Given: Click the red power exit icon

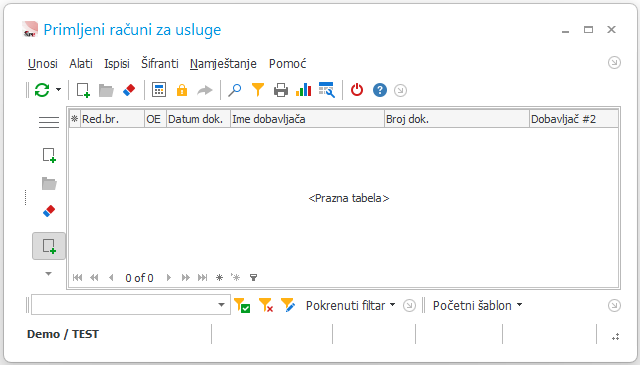Looking at the screenshot, I should [357, 90].
